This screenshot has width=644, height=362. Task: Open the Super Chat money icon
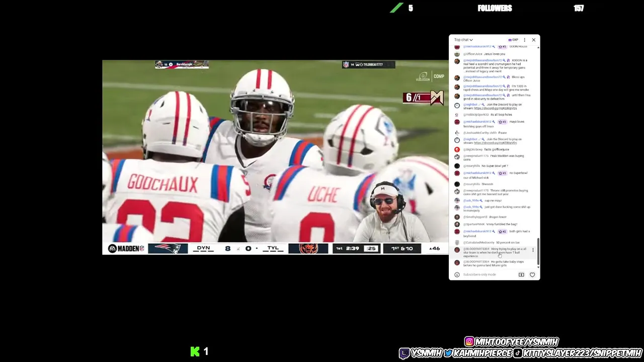(521, 275)
